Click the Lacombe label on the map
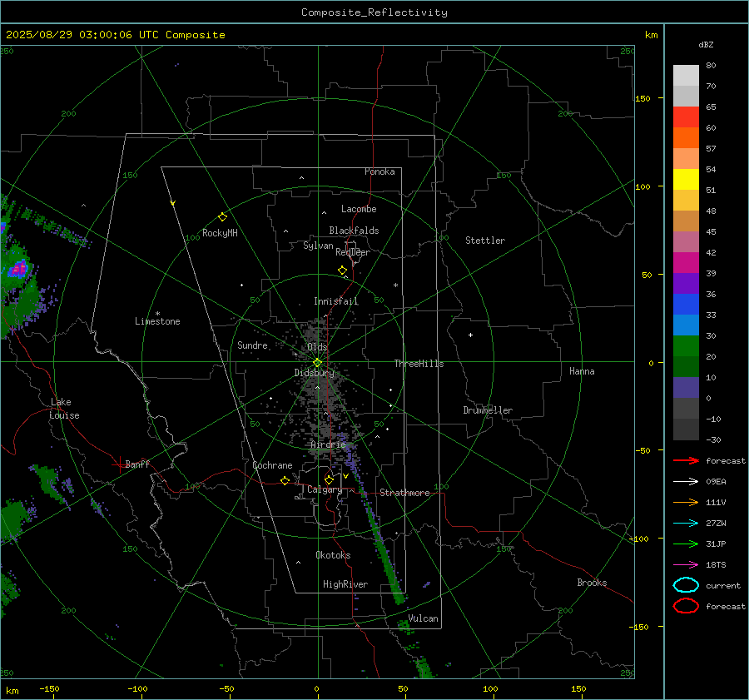 (x=359, y=209)
